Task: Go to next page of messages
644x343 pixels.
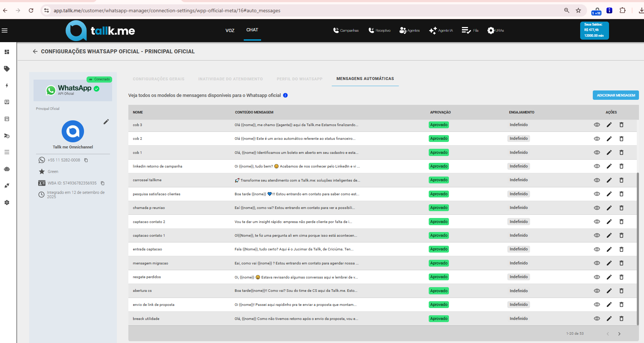Action: (x=619, y=334)
